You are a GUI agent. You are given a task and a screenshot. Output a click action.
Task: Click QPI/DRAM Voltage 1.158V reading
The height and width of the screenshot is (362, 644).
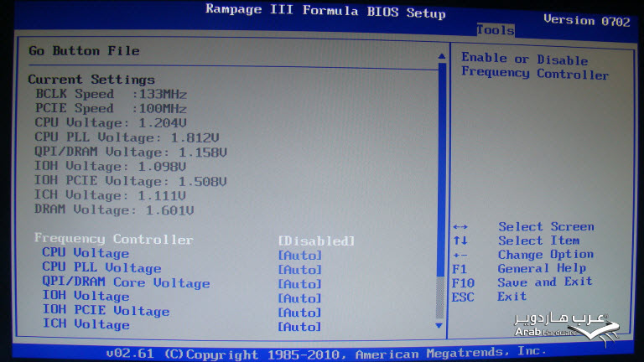pyautogui.click(x=131, y=152)
